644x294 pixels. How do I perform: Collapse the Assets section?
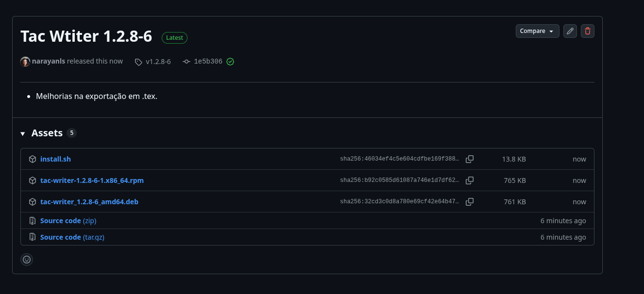pos(23,133)
